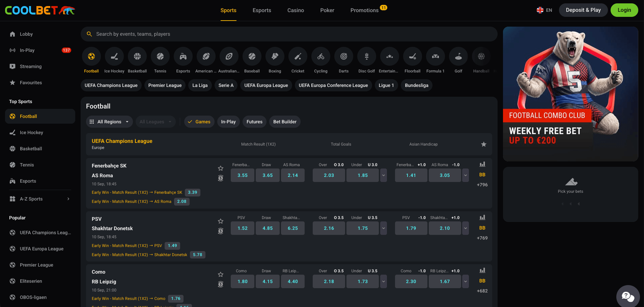Expand Asian handicap lines for PSV match
644x307 pixels.
click(x=466, y=228)
